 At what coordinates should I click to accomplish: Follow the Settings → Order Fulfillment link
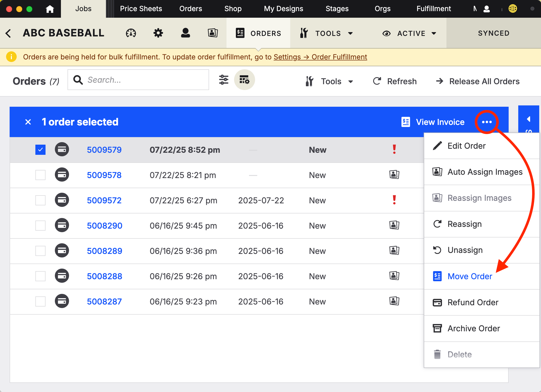pyautogui.click(x=320, y=57)
